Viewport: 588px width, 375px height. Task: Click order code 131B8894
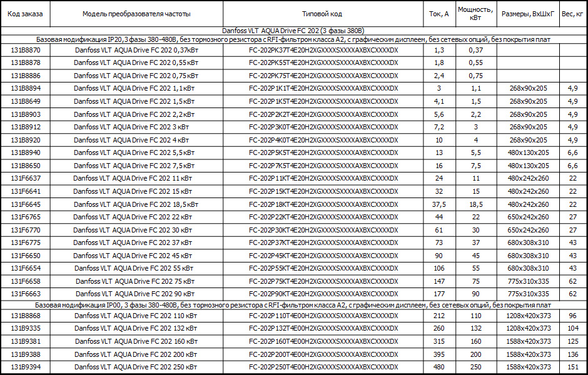coord(26,88)
